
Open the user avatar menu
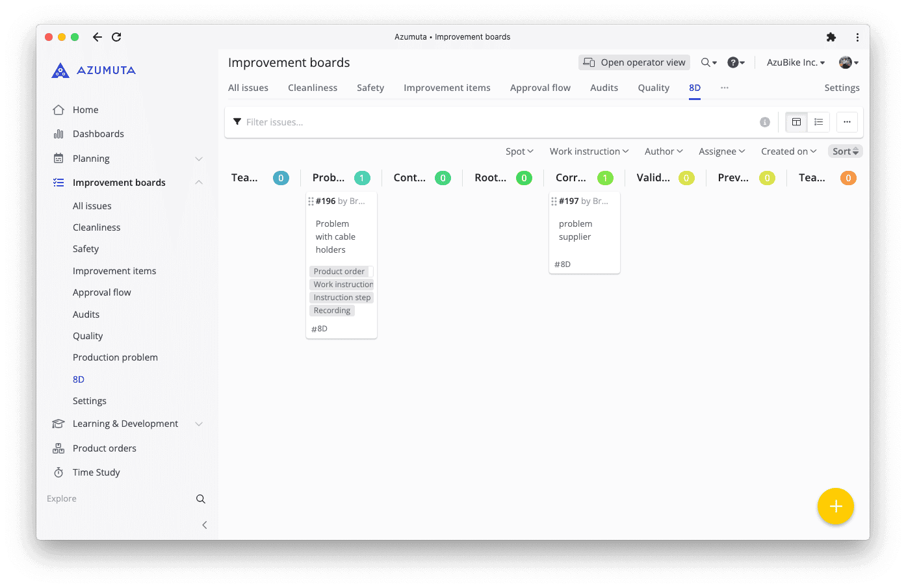point(848,62)
